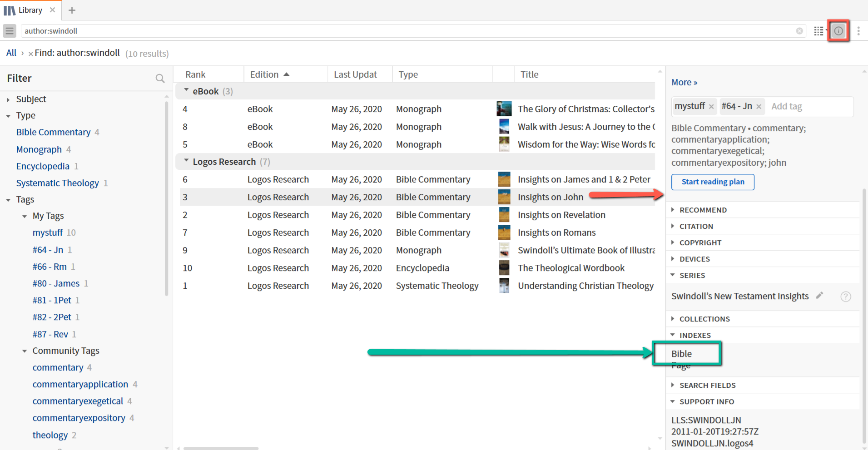
Task: Filter by the commentaryexegetical community tag
Action: (x=78, y=401)
